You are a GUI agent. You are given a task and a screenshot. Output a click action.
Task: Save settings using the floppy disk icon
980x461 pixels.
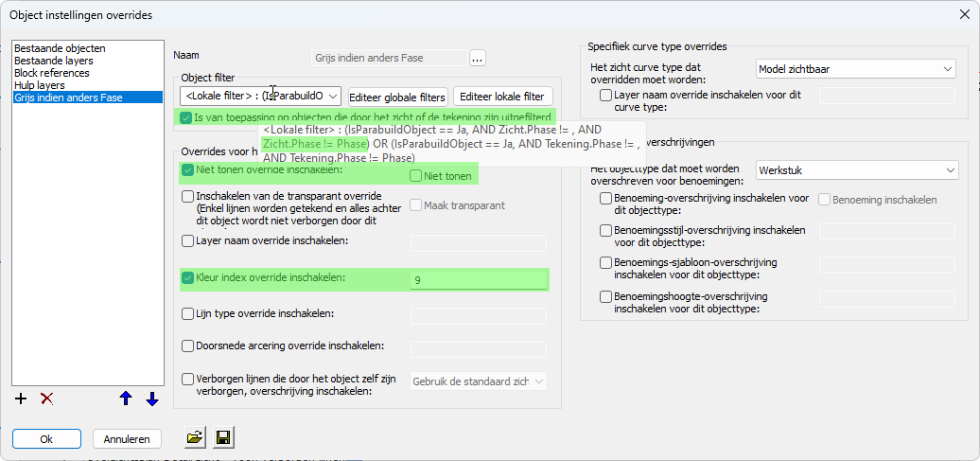tap(224, 437)
